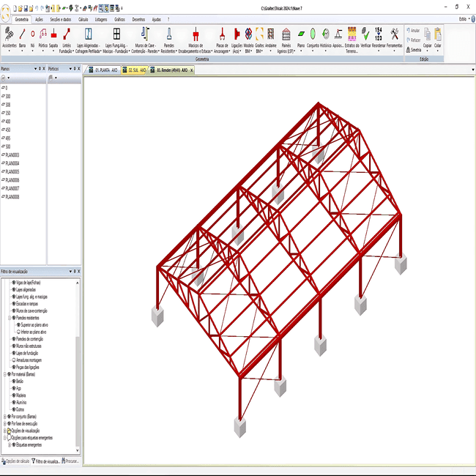Viewport: 476px width, 476px height.
Task: Open the Cálculo ribbon tab
Action: [83, 20]
